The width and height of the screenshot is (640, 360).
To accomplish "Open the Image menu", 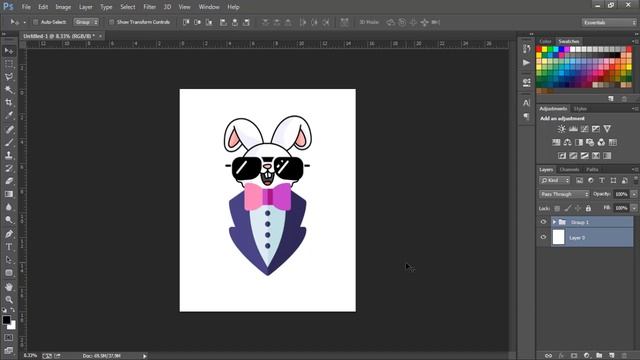I will pos(63,7).
